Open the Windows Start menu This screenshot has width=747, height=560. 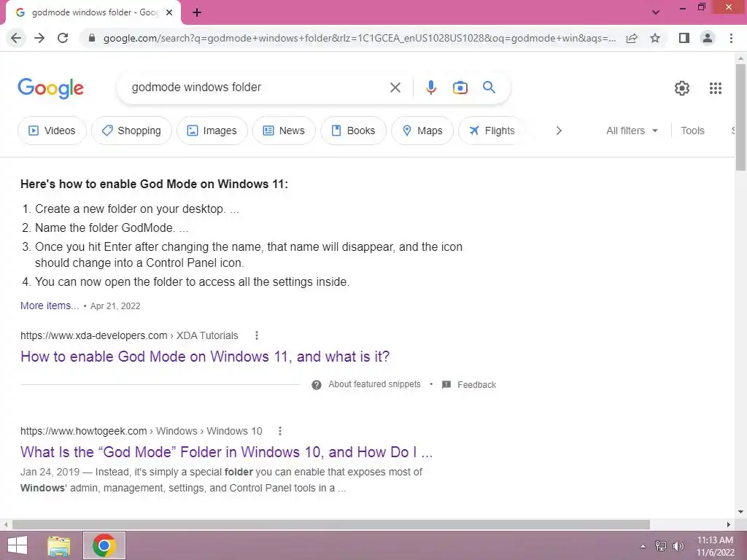18,545
